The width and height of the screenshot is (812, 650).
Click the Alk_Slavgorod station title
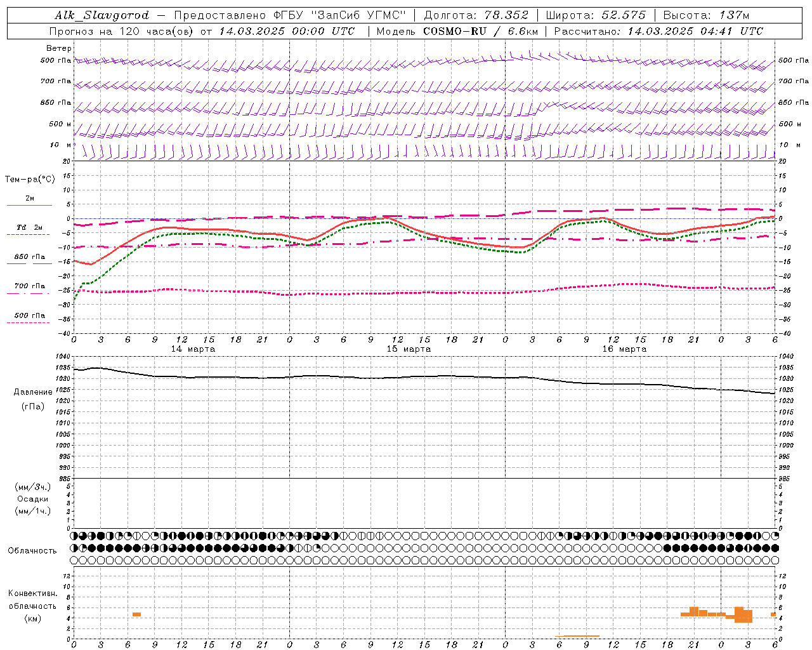point(102,15)
